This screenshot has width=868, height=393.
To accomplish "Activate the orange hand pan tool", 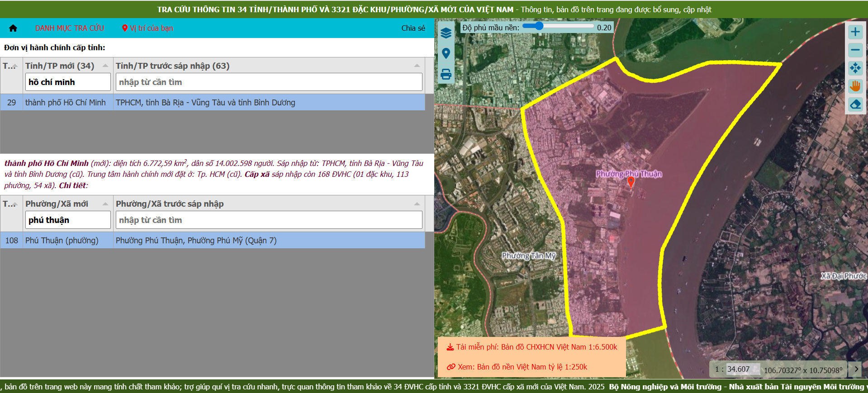I will click(855, 86).
